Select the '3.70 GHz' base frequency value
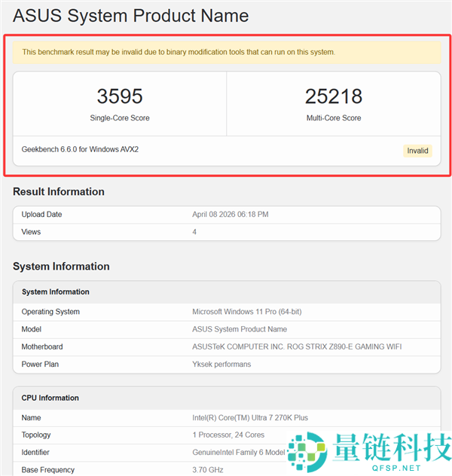 208,470
